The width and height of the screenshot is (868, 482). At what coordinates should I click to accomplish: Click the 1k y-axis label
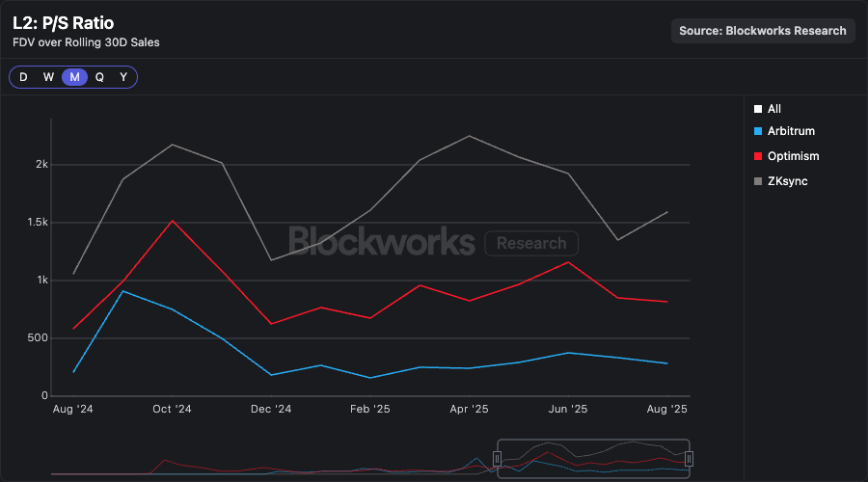pyautogui.click(x=42, y=280)
